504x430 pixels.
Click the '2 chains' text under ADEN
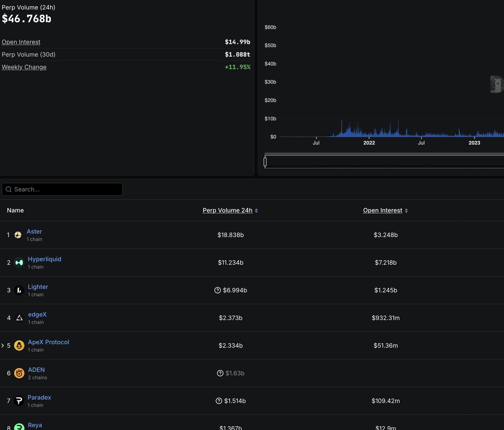click(x=37, y=378)
